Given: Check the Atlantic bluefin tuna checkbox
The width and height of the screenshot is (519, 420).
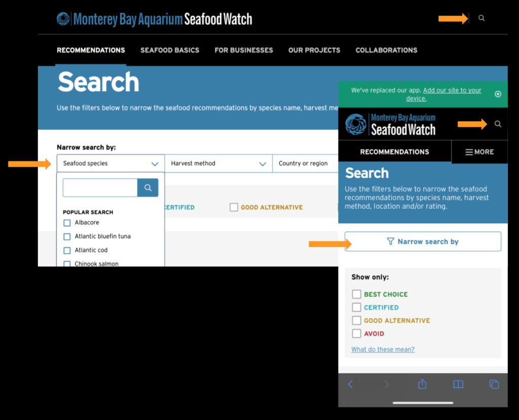Looking at the screenshot, I should click(67, 237).
